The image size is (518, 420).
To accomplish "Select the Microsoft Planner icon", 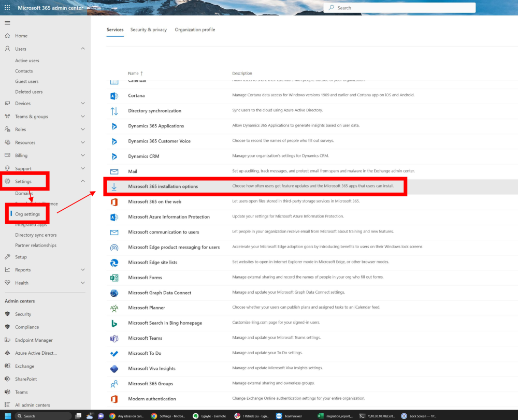I will pyautogui.click(x=114, y=307).
